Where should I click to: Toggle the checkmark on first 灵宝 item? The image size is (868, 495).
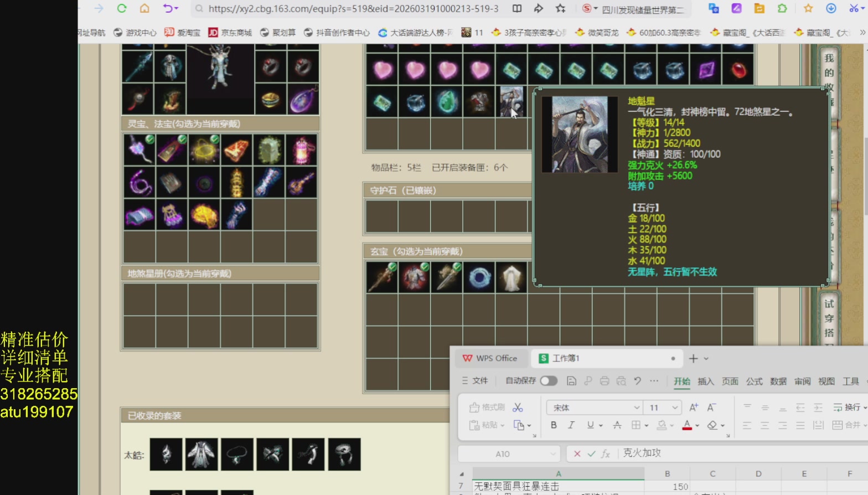click(x=149, y=140)
